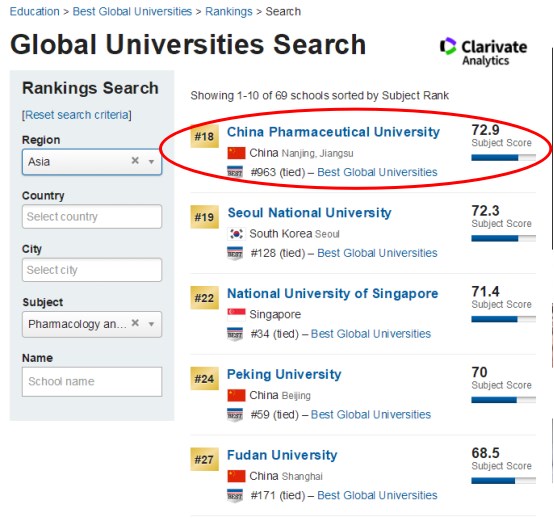
Task: Focus the School name input
Action: coord(92,382)
